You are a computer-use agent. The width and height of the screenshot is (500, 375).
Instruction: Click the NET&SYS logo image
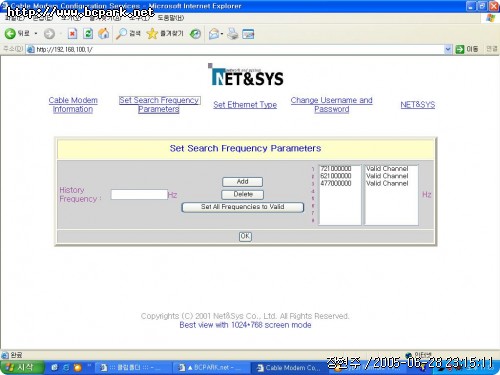246,75
